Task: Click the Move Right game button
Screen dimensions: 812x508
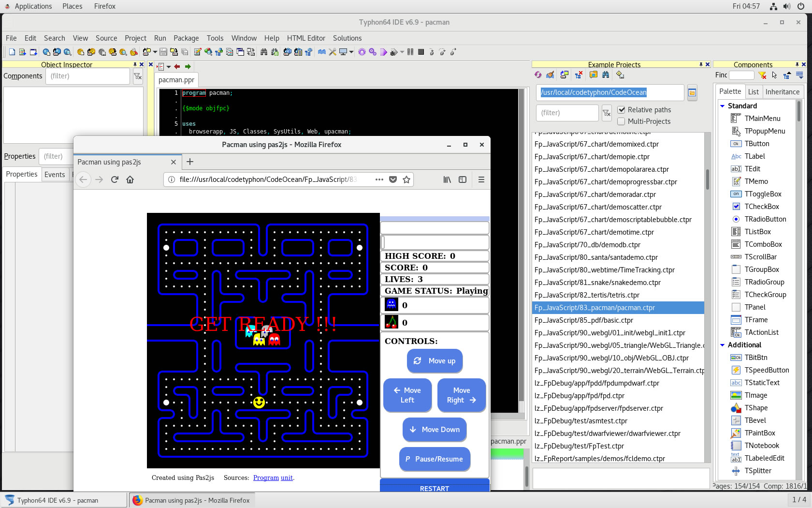Action: coord(462,395)
